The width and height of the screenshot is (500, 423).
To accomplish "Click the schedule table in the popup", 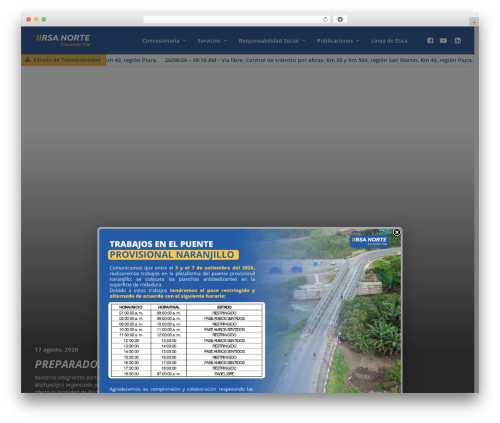I will pyautogui.click(x=186, y=340).
